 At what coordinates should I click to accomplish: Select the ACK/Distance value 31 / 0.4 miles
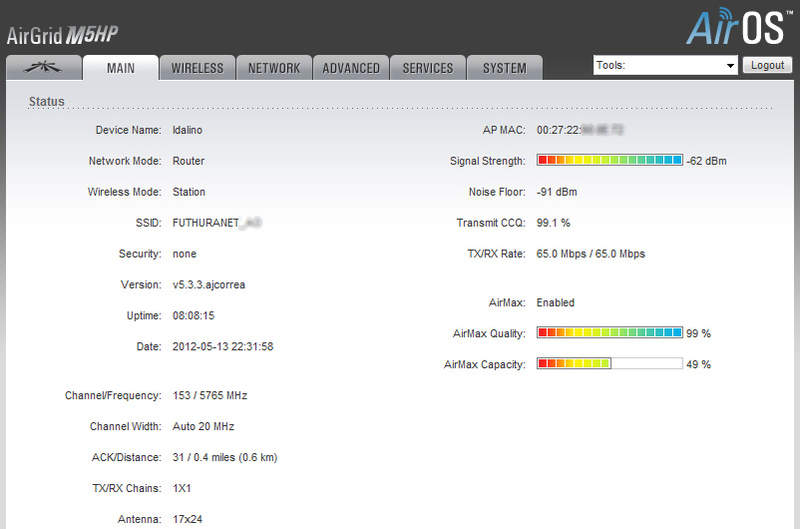(224, 457)
